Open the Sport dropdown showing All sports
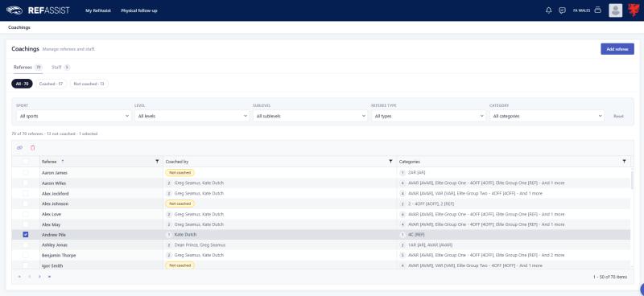The width and height of the screenshot is (644, 296). point(74,116)
